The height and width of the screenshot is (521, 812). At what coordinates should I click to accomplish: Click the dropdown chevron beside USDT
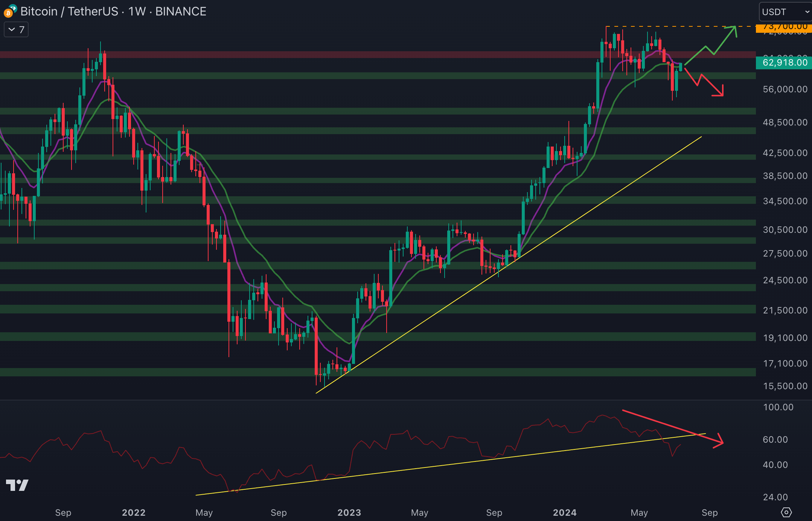pyautogui.click(x=807, y=12)
